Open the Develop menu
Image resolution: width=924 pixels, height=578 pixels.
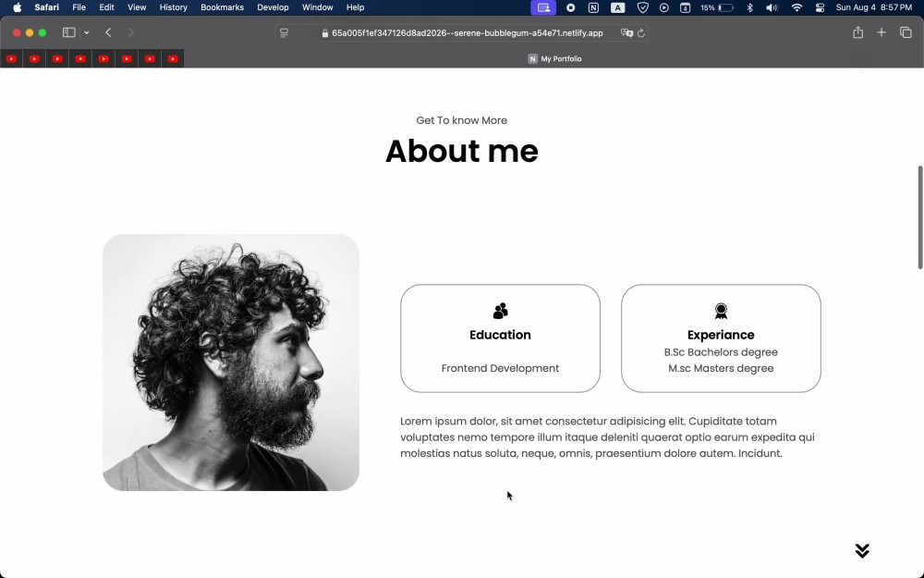(273, 7)
